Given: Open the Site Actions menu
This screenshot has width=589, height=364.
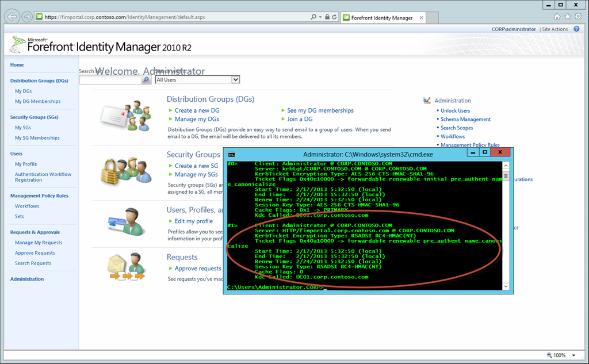Looking at the screenshot, I should [x=555, y=29].
